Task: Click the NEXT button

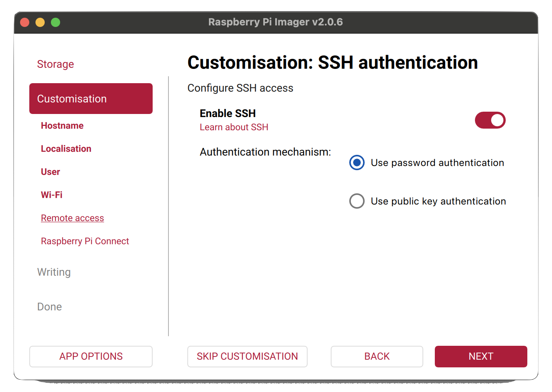Action: [x=481, y=356]
